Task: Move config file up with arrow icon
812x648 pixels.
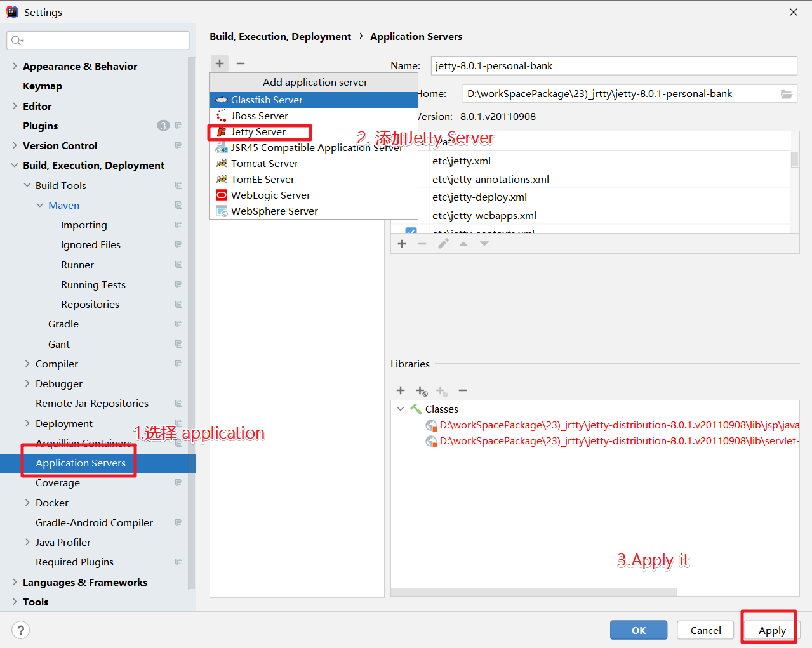Action: tap(463, 244)
